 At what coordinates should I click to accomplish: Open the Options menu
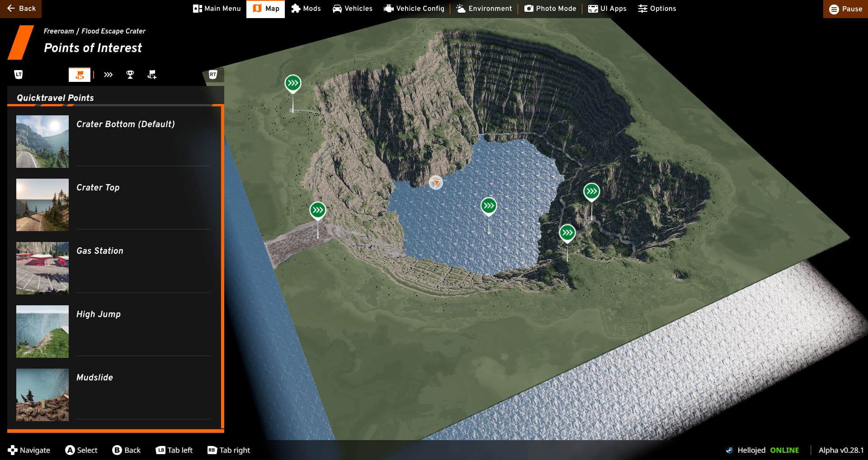[x=657, y=9]
